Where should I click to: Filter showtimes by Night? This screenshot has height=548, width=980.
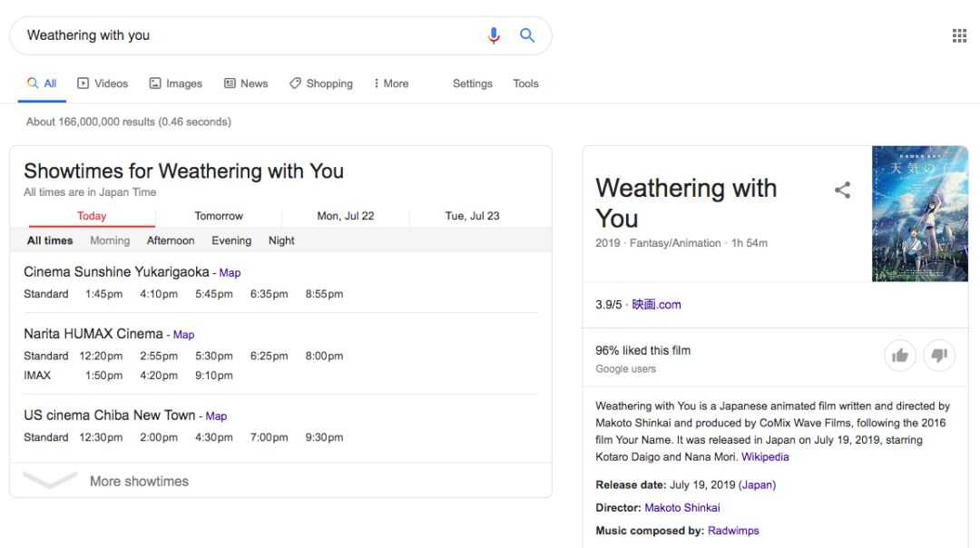point(281,240)
